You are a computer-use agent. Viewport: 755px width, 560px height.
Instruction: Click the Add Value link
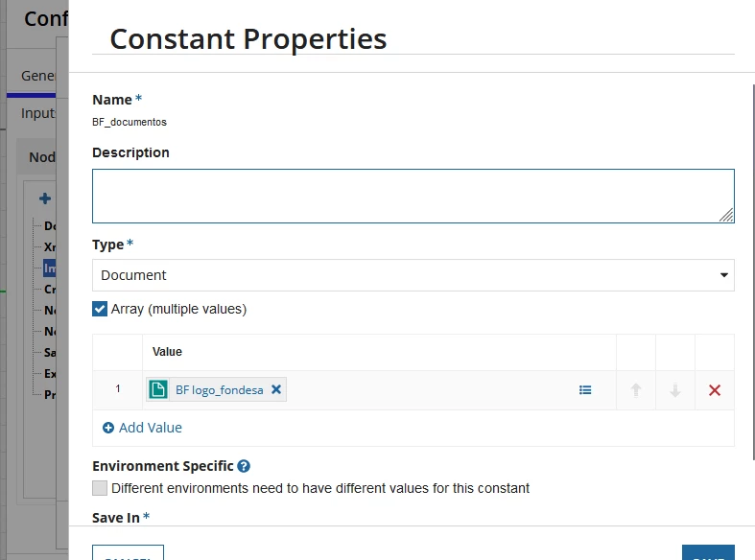coord(151,428)
